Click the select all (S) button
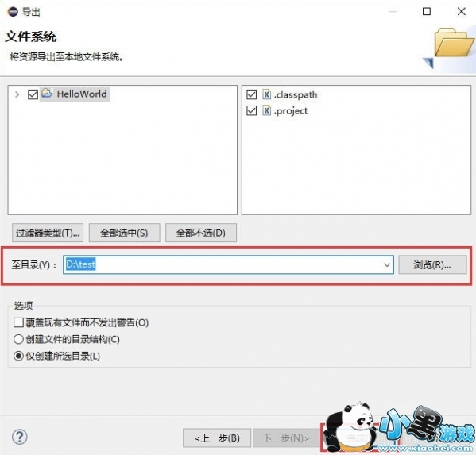Viewport: 476px width, 455px height. pos(124,233)
